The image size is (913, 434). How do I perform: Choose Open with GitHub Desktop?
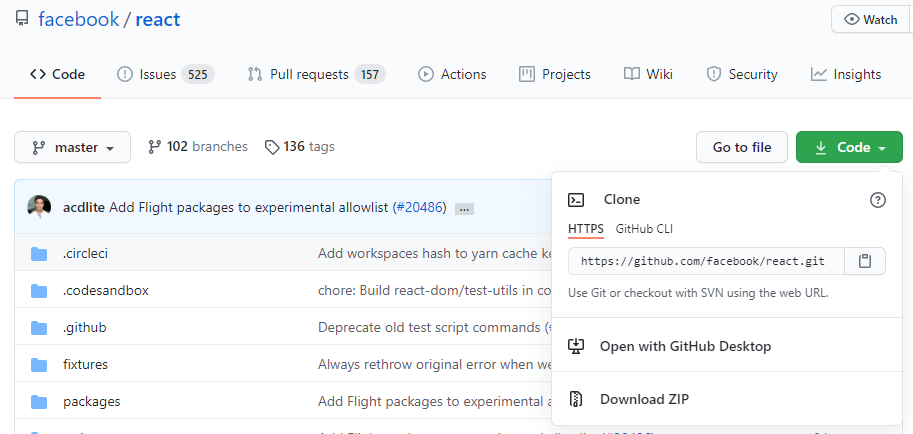(685, 346)
